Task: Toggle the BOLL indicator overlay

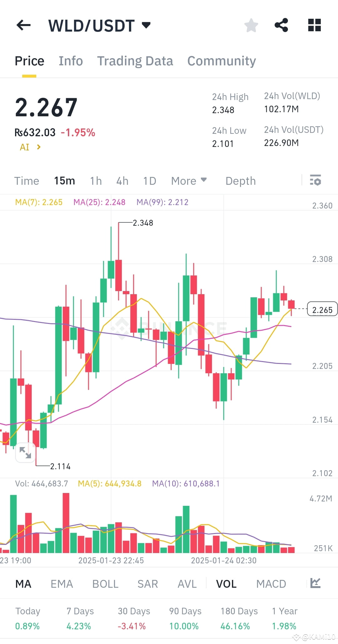Action: point(105,583)
